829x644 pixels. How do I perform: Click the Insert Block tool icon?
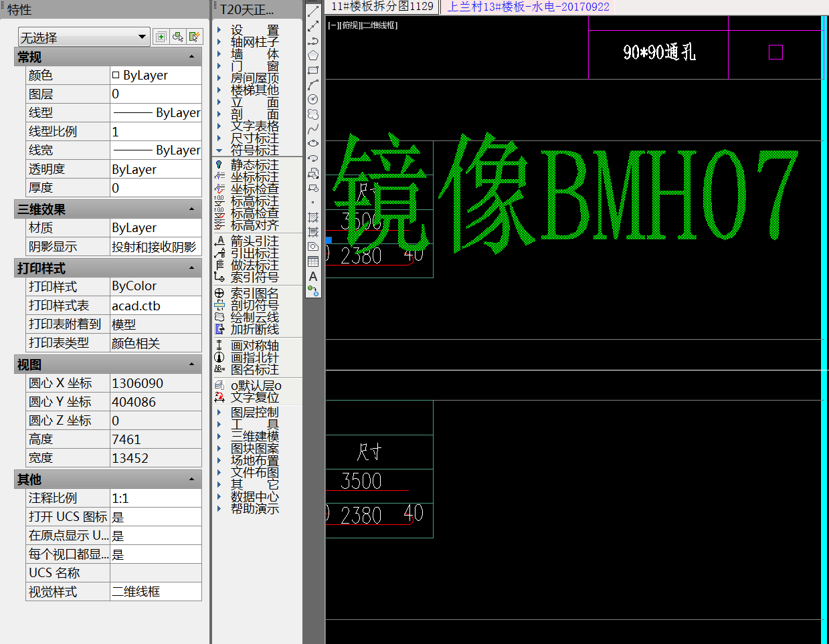click(313, 173)
